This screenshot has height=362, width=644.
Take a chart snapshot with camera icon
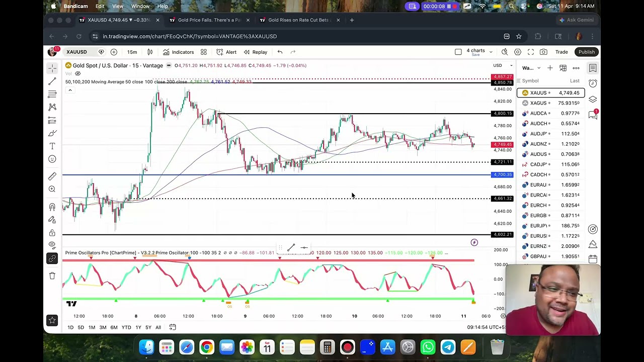click(x=543, y=52)
